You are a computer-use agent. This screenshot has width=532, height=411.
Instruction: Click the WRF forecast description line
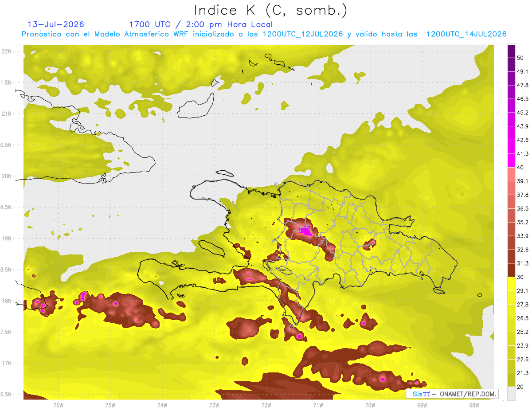[x=264, y=34]
